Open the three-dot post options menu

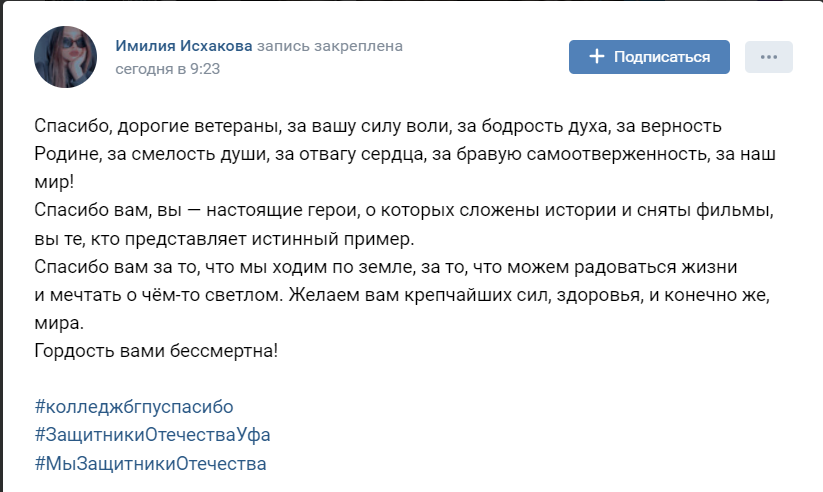[x=768, y=57]
